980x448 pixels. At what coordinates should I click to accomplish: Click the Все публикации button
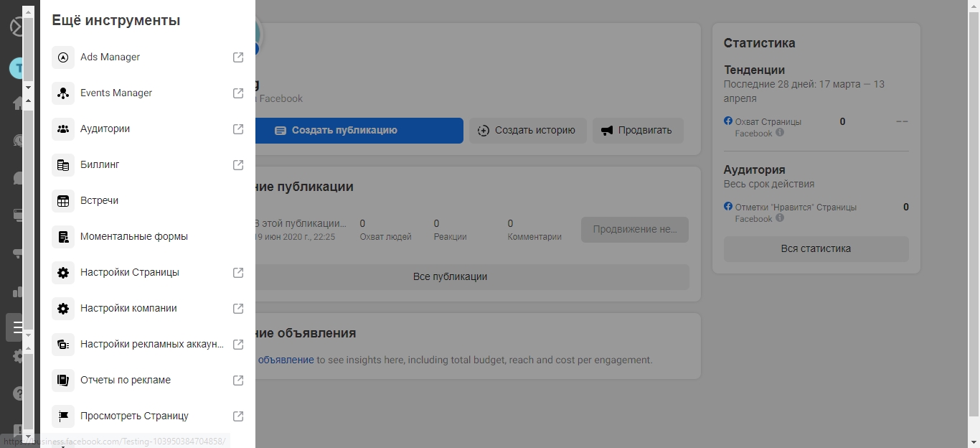click(450, 276)
